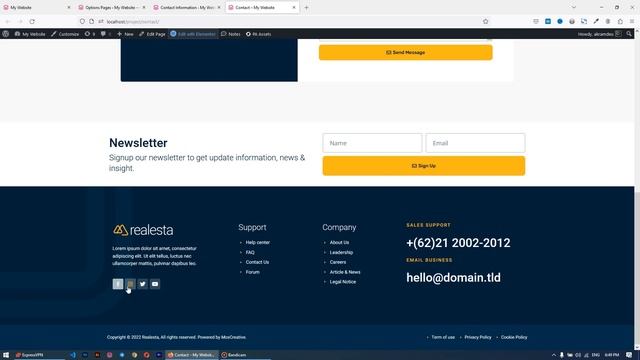Open the Facebook social icon in footer
The height and width of the screenshot is (360, 640).
click(118, 284)
